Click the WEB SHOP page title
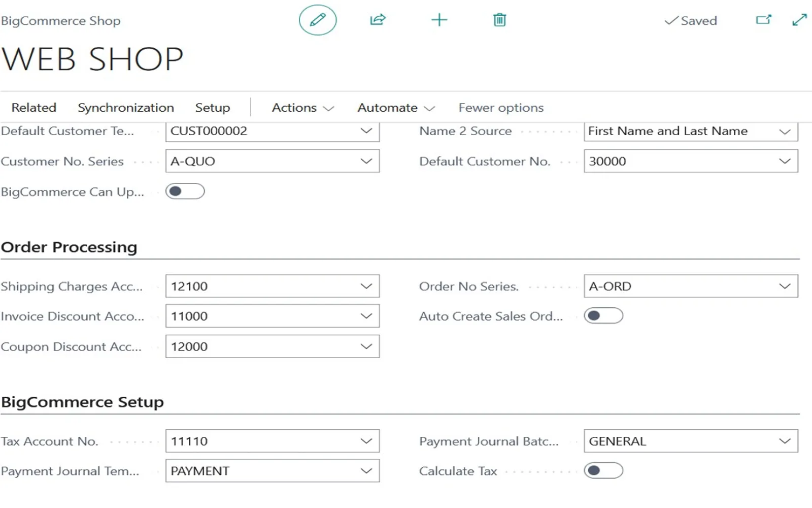This screenshot has width=812, height=508. point(92,59)
